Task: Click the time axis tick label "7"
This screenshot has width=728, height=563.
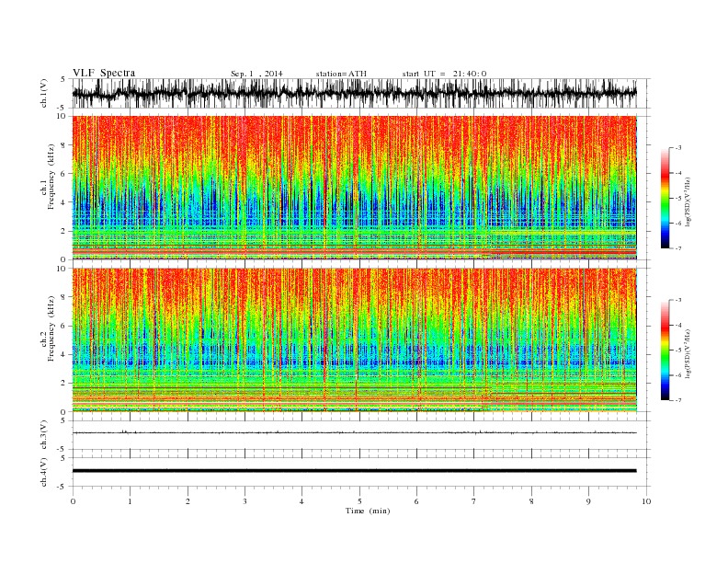Action: (x=474, y=501)
